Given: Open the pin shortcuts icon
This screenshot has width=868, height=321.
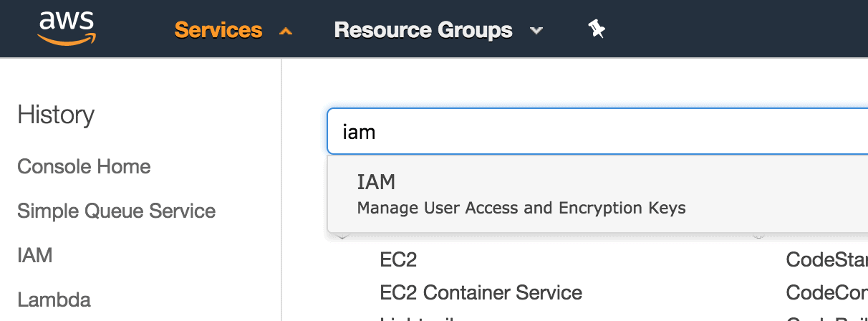Looking at the screenshot, I should (x=596, y=29).
